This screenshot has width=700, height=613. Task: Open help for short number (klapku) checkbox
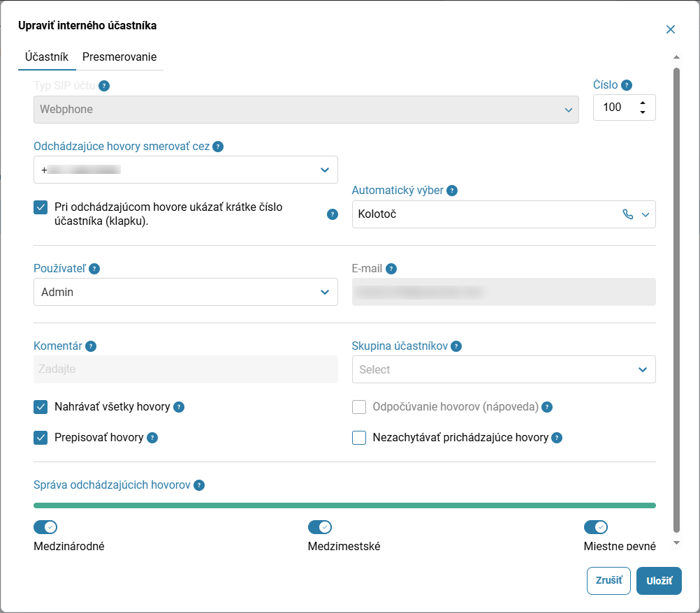pyautogui.click(x=332, y=214)
